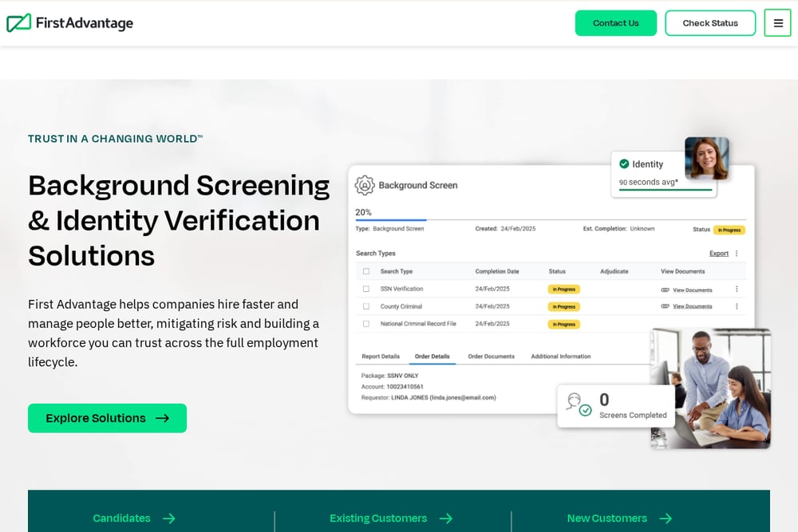Click the County Criminal document link icon

click(665, 306)
